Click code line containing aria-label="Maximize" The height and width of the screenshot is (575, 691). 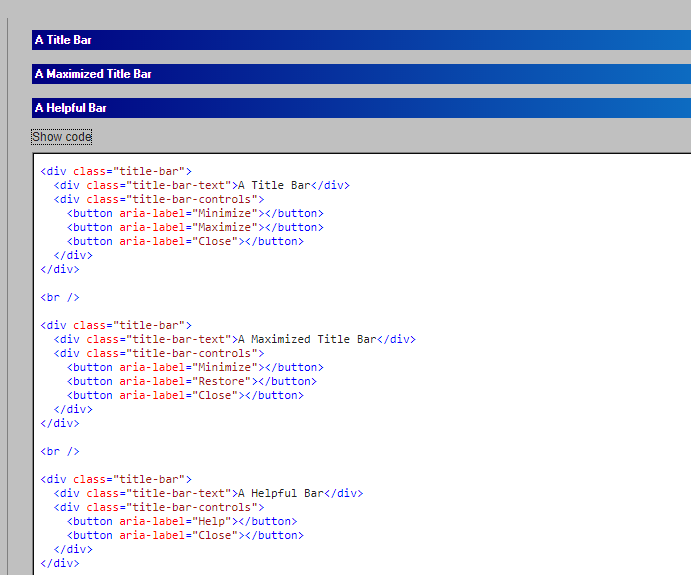click(195, 227)
